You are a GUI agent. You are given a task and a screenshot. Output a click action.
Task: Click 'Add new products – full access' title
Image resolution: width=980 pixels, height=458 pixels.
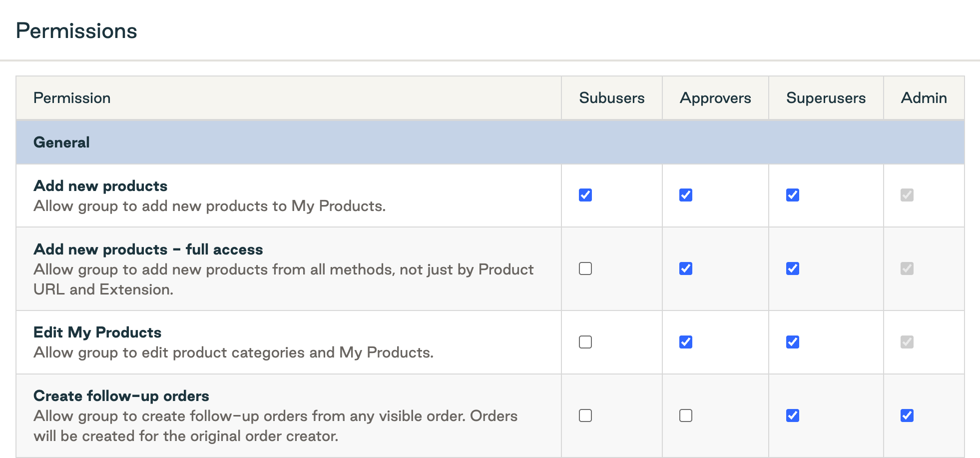click(148, 249)
